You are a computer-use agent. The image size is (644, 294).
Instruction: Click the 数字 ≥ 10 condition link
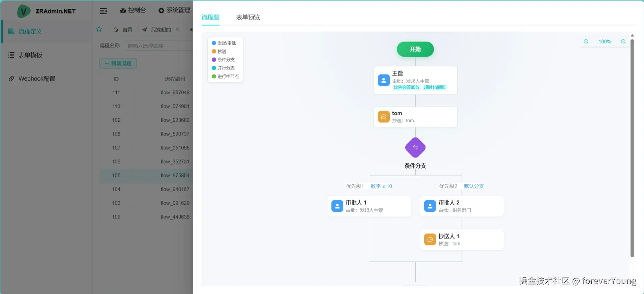pyautogui.click(x=381, y=186)
